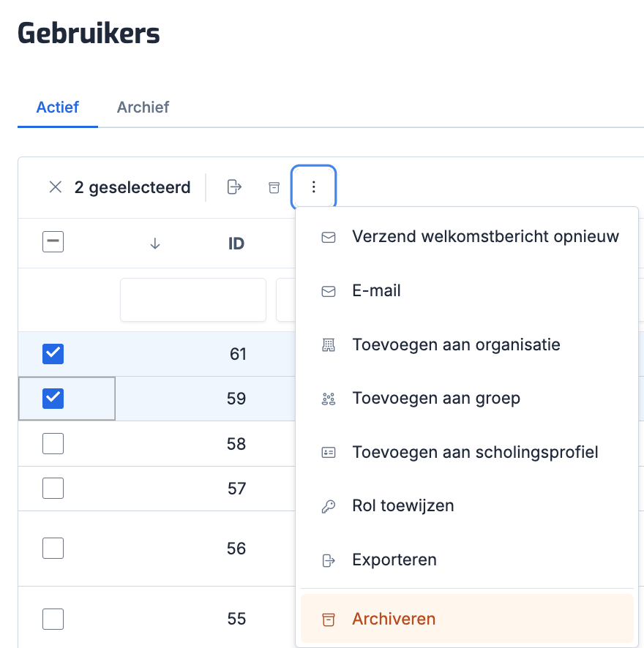Toggle the select-all header checkbox

coord(53,242)
